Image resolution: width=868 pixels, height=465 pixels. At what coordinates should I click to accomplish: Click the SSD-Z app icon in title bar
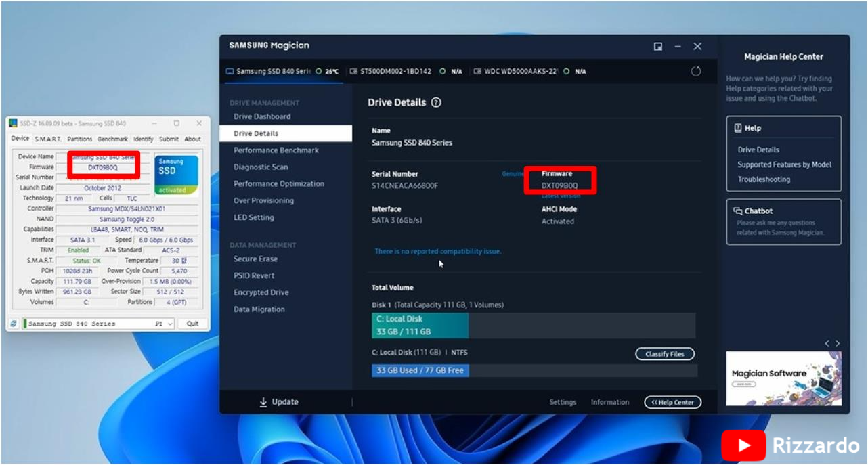(x=13, y=123)
